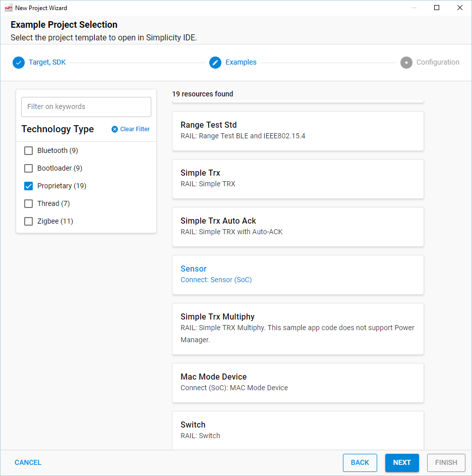Cancel the New Project Wizard

[28, 462]
